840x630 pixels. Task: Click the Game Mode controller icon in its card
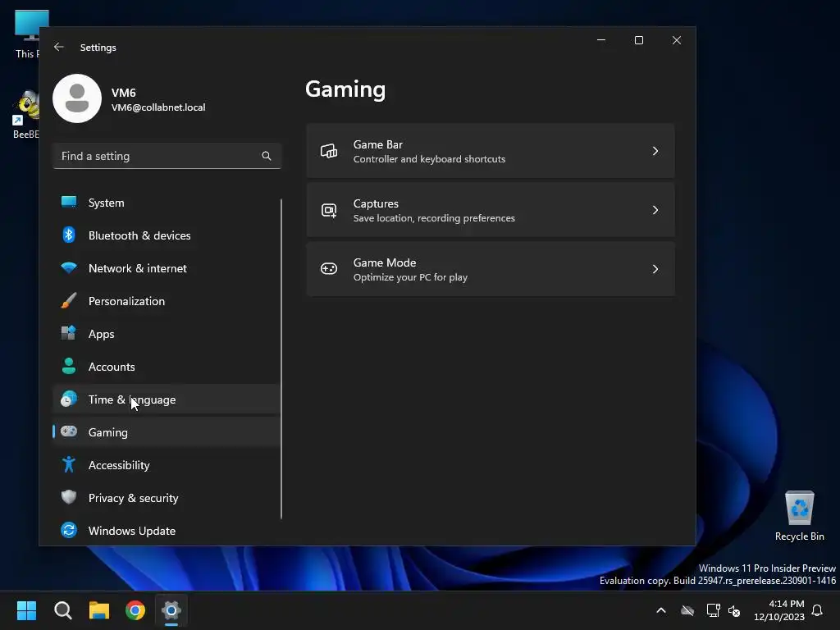pyautogui.click(x=329, y=268)
